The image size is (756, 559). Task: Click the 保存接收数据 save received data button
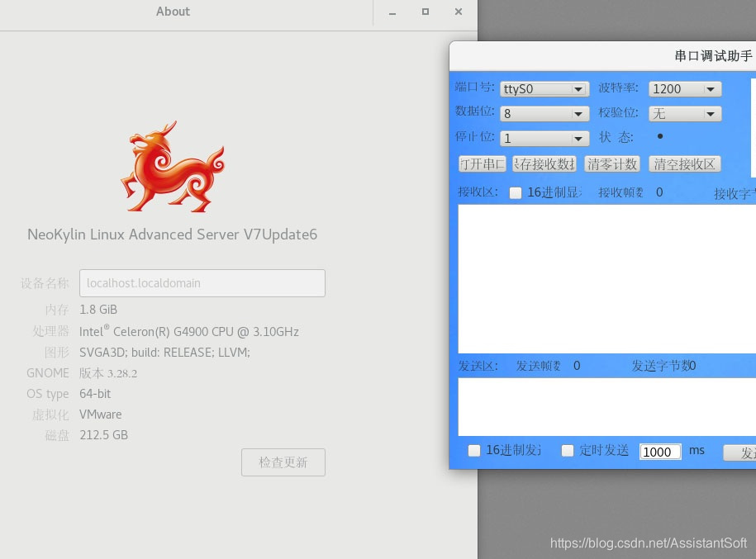544,163
